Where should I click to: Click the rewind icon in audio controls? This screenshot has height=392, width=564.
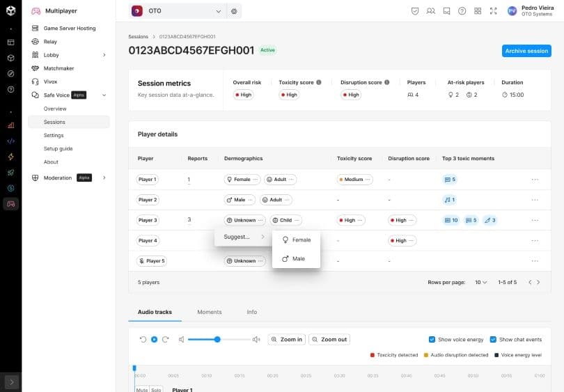(143, 340)
